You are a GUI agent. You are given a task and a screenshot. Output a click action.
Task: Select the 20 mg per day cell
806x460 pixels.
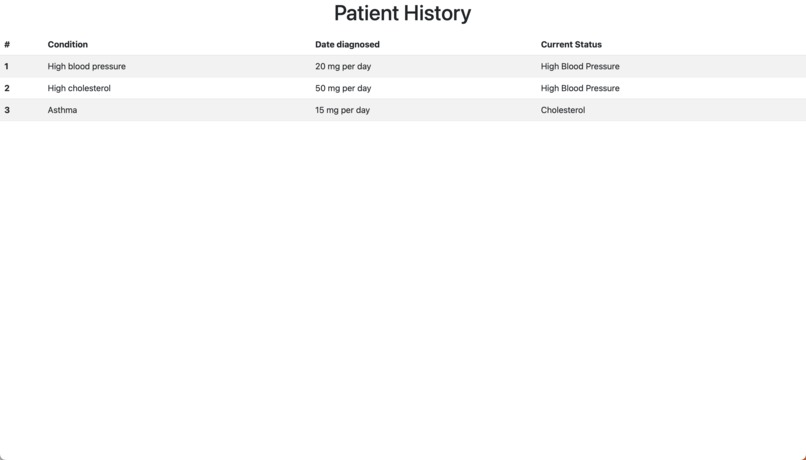pyautogui.click(x=343, y=66)
